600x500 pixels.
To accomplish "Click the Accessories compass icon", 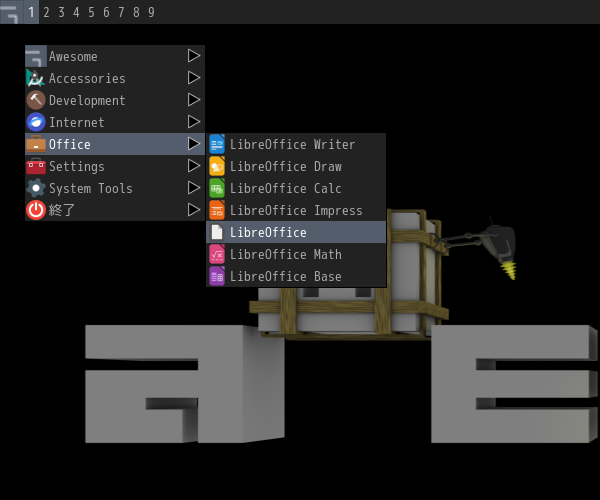I will (36, 78).
